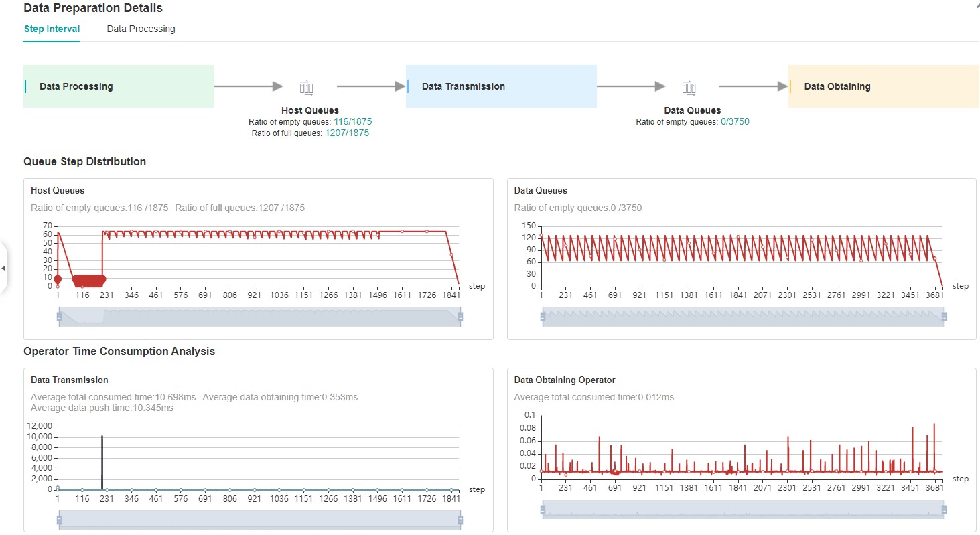Click the large red dot at step 1 in Host Queues

58,279
